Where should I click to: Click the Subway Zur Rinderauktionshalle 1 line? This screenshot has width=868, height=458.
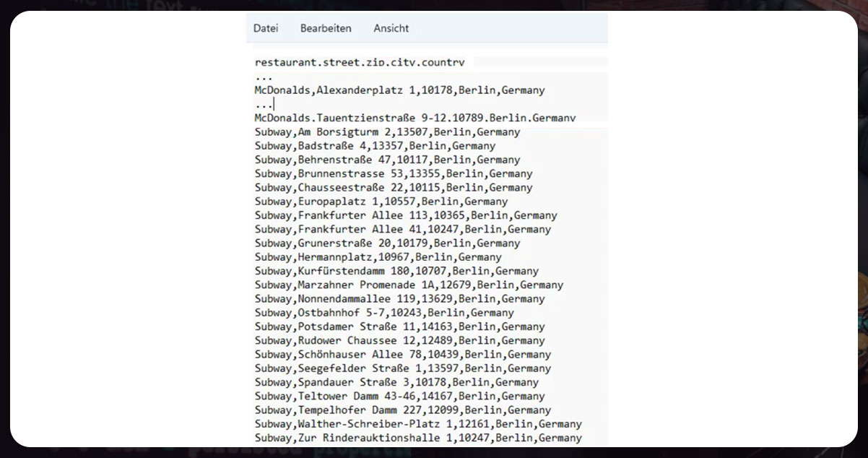pyautogui.click(x=418, y=438)
